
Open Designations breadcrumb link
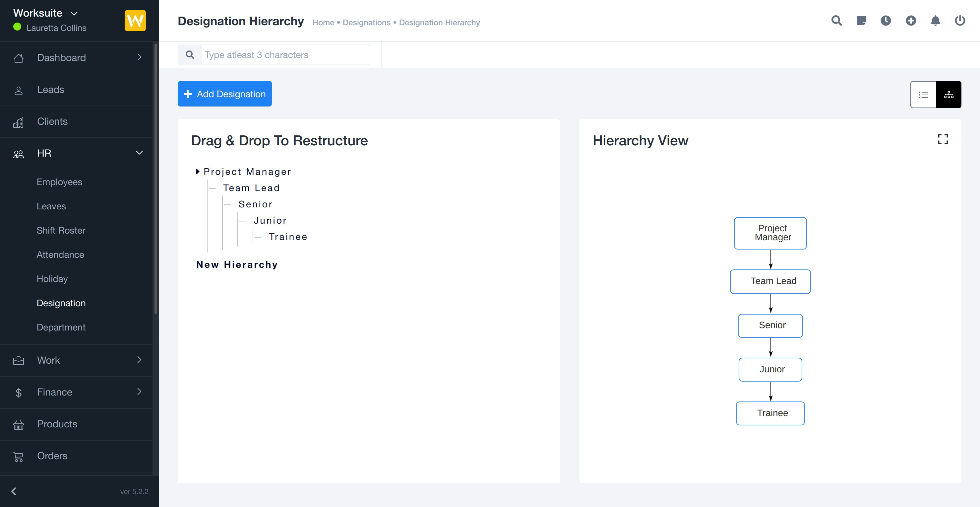coord(366,23)
